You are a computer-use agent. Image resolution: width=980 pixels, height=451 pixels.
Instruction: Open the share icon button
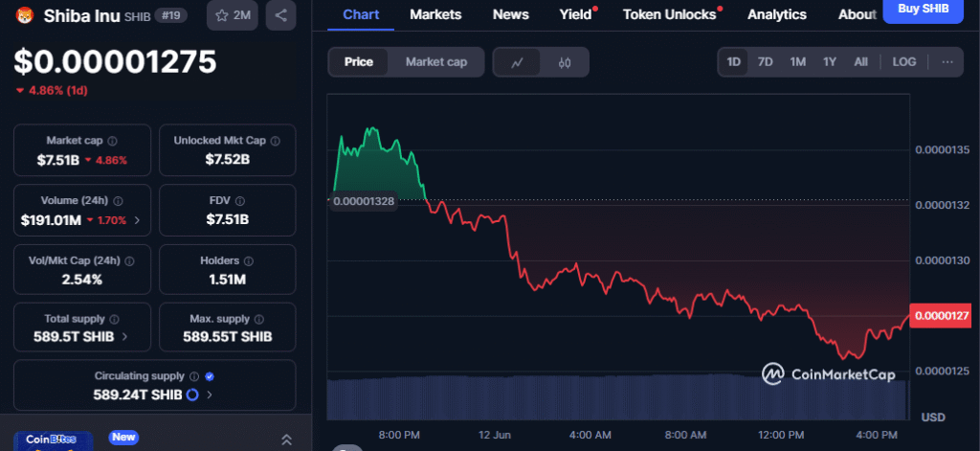click(280, 15)
